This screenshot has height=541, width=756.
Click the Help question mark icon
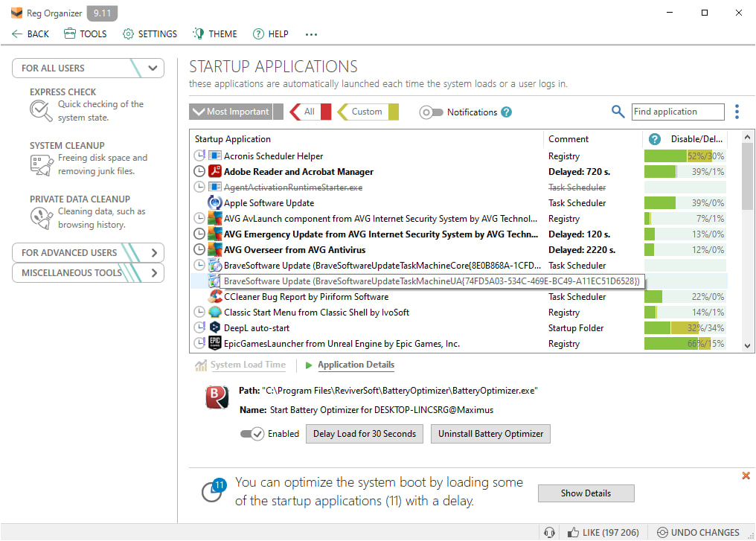tap(258, 33)
